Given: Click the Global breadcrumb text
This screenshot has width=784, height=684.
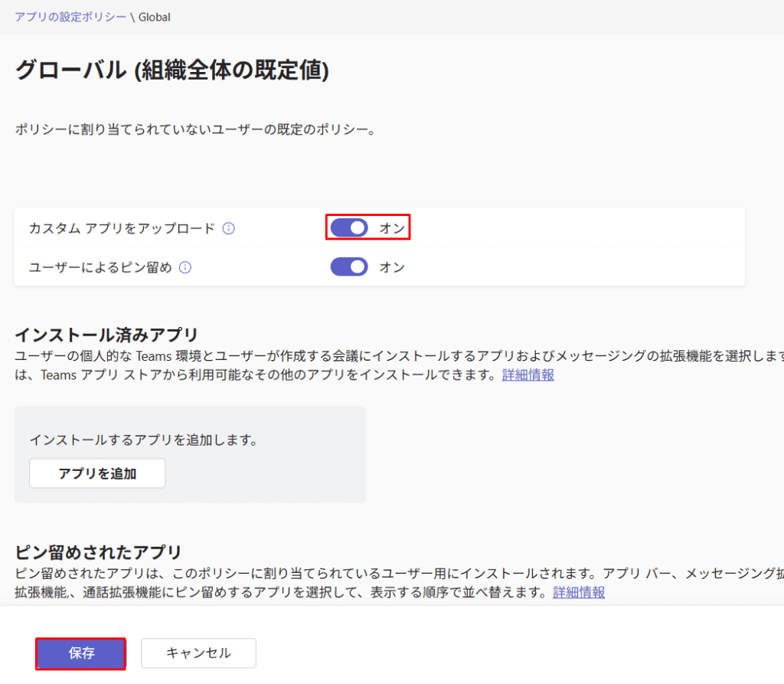Looking at the screenshot, I should point(154,16).
